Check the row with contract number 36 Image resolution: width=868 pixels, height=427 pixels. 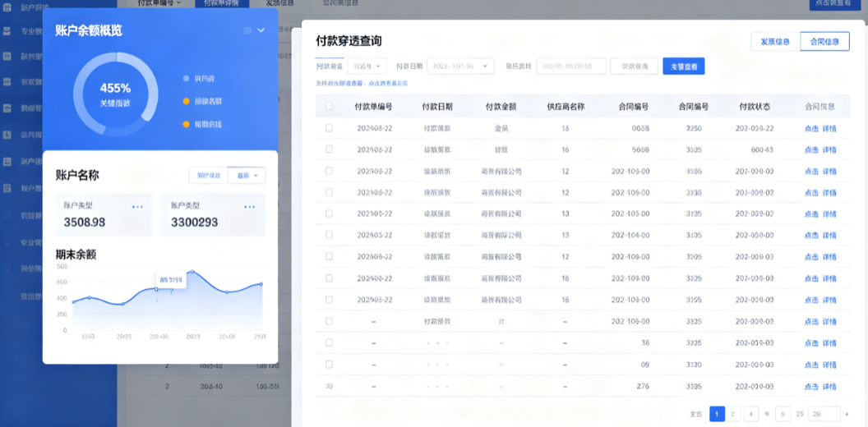pyautogui.click(x=329, y=343)
